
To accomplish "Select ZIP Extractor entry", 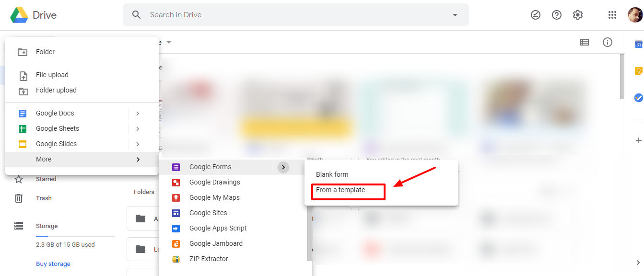I will click(233, 259).
